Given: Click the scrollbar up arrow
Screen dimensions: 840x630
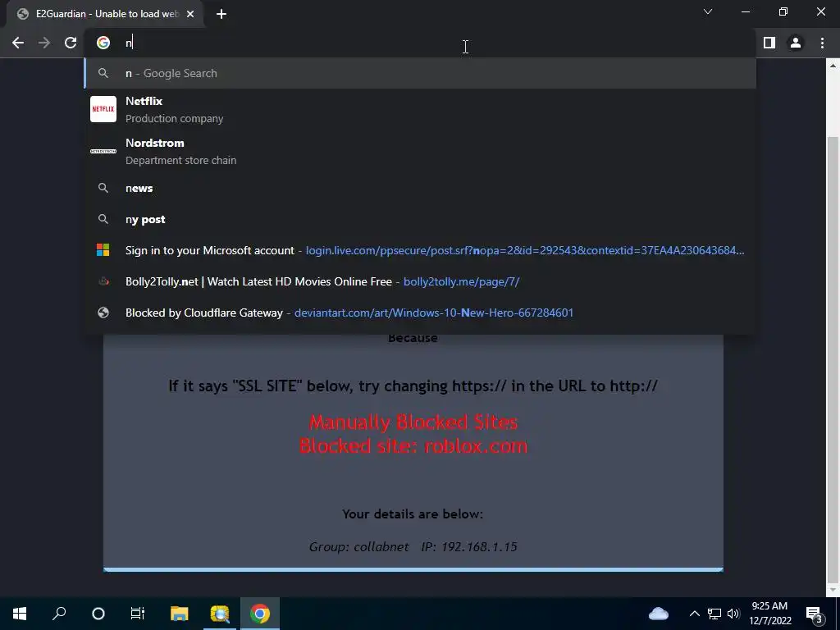Looking at the screenshot, I should tap(833, 66).
